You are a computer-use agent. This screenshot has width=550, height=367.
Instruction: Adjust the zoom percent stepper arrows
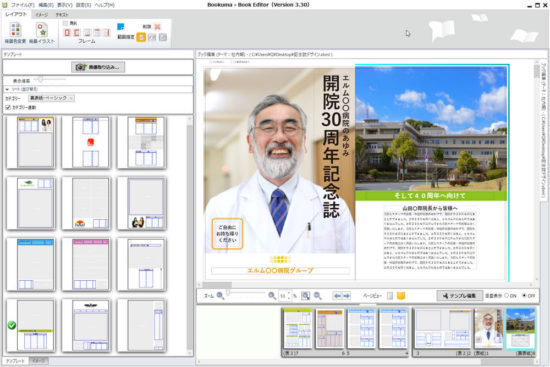289,296
